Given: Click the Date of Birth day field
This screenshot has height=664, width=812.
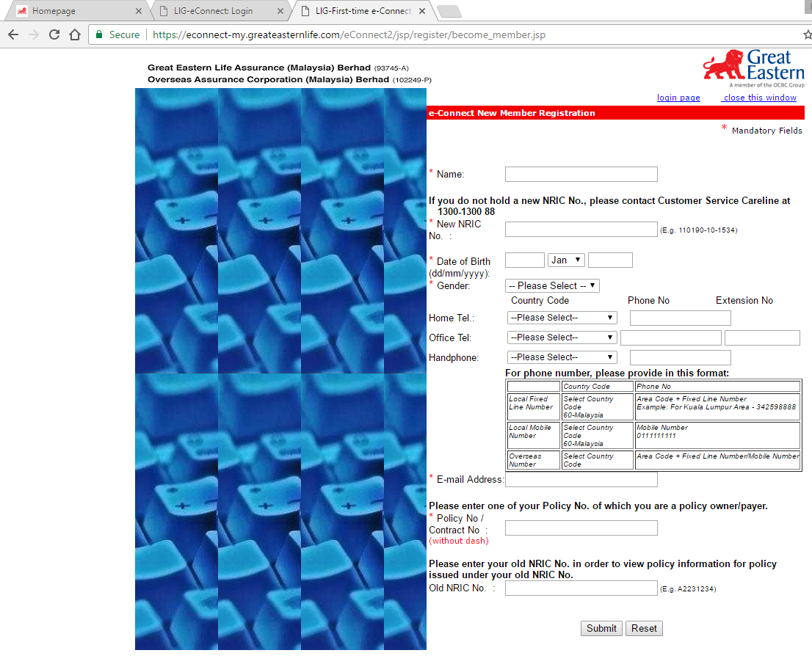Looking at the screenshot, I should pyautogui.click(x=525, y=260).
